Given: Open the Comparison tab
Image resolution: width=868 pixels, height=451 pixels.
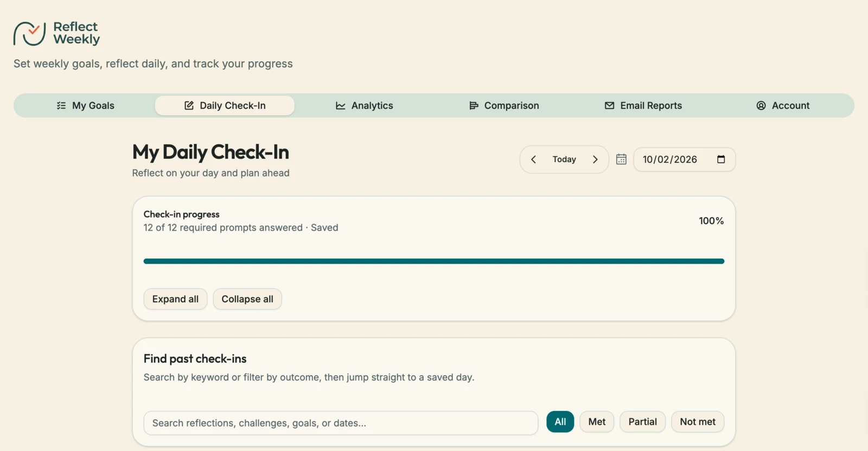Looking at the screenshot, I should tap(504, 106).
